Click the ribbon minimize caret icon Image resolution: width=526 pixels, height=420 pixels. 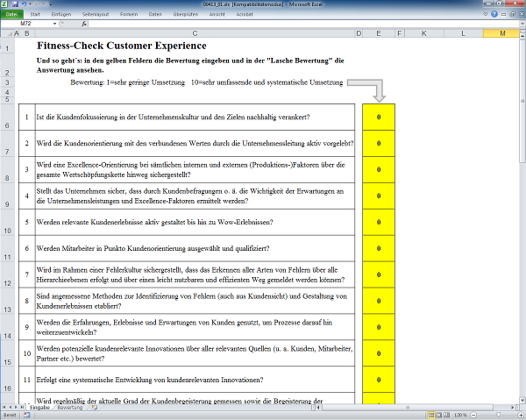[x=485, y=15]
